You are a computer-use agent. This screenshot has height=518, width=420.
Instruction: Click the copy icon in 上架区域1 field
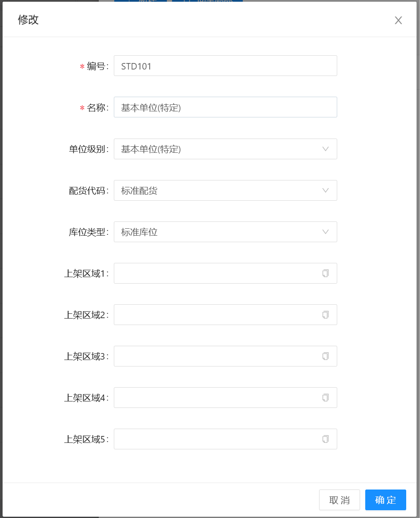tap(326, 273)
